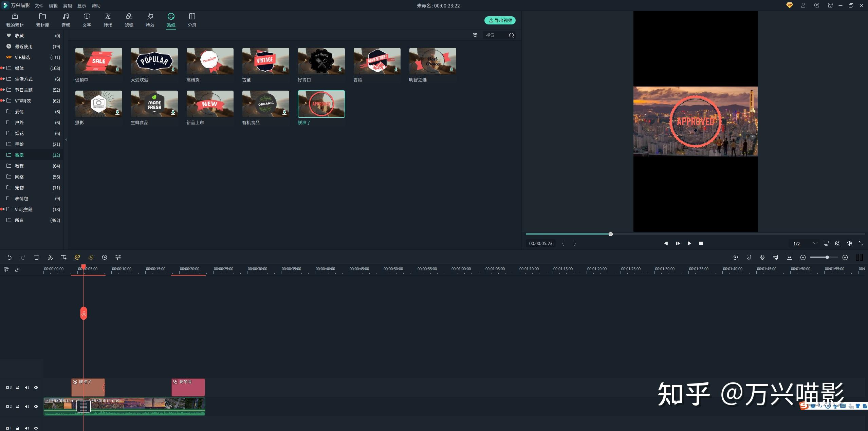This screenshot has width=868, height=431.
Task: Click the undo arrow in timeline toolbar
Action: 10,257
